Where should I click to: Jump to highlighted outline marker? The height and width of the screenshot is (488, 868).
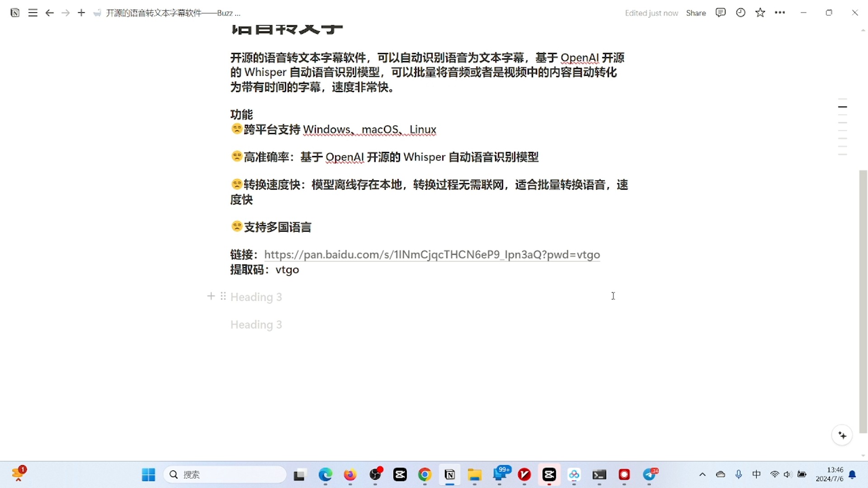(842, 107)
